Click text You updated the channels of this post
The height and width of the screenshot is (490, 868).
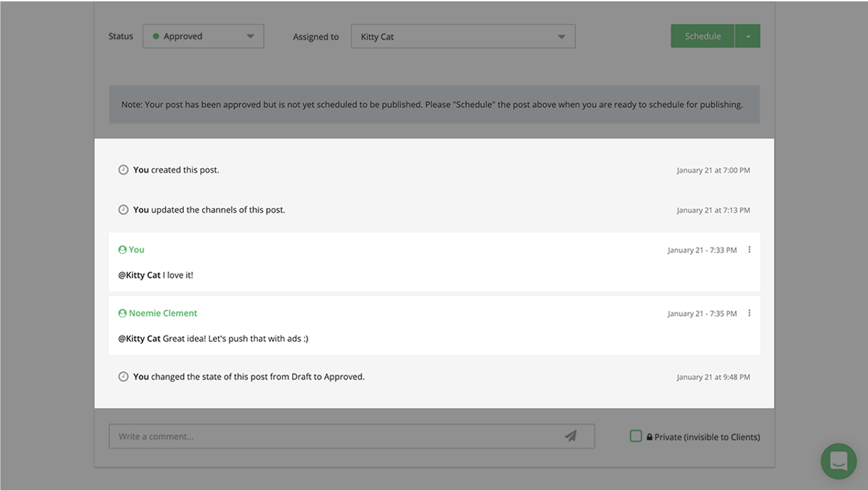coord(209,210)
